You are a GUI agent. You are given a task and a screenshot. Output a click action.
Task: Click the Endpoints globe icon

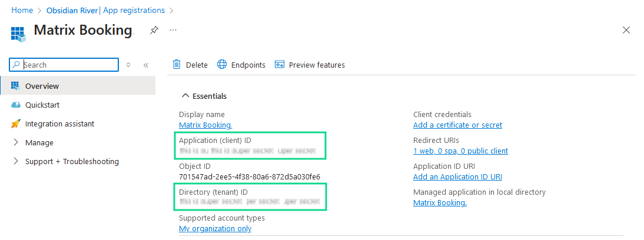click(222, 65)
